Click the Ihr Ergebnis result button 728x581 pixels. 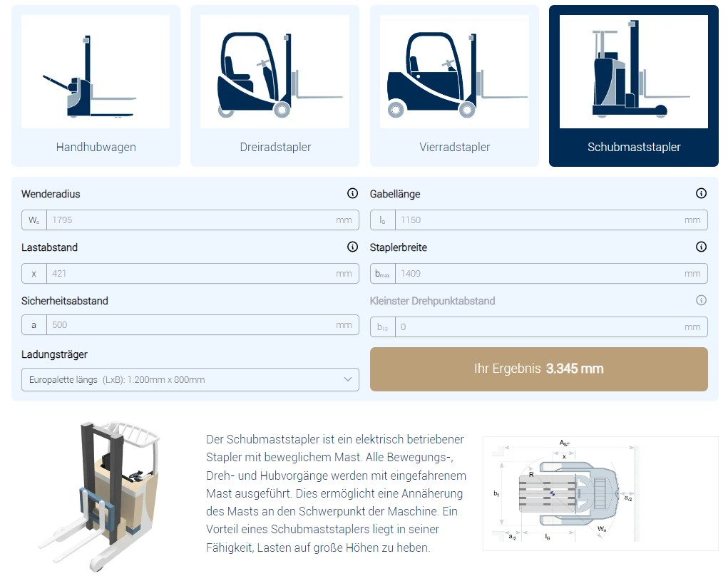click(x=538, y=369)
